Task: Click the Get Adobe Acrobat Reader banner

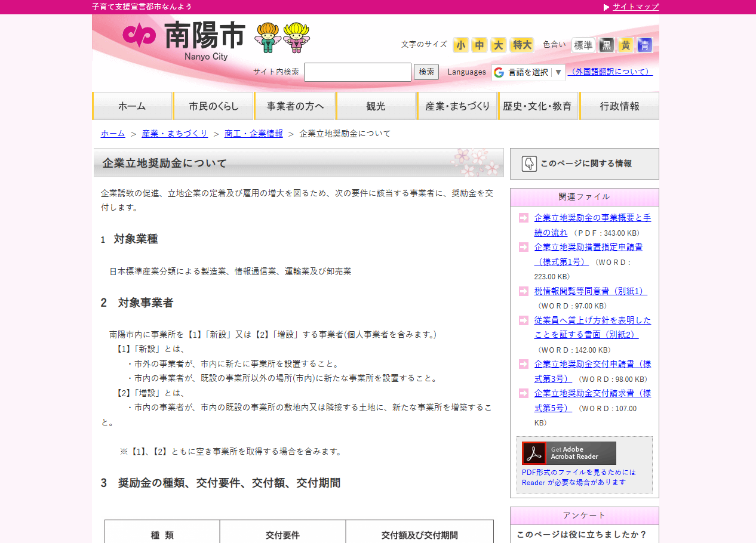Action: [569, 453]
